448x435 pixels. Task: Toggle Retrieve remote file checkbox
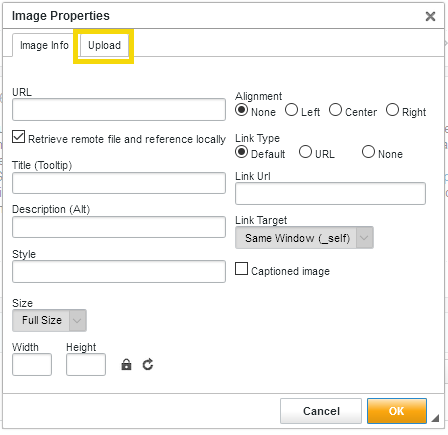[18, 137]
